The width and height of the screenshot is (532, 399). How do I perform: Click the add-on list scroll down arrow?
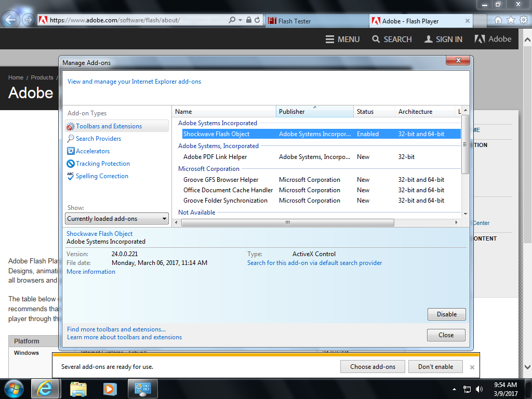pyautogui.click(x=465, y=214)
